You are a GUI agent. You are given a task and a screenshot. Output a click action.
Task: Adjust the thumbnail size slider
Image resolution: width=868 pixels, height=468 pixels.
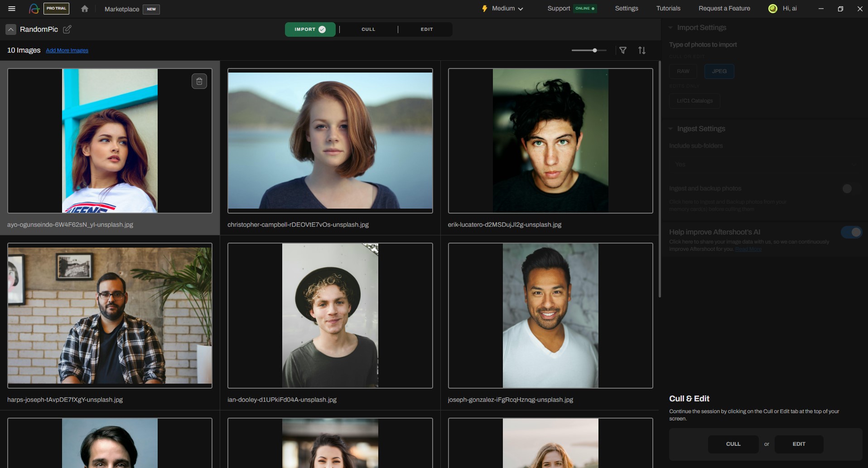[x=589, y=50]
